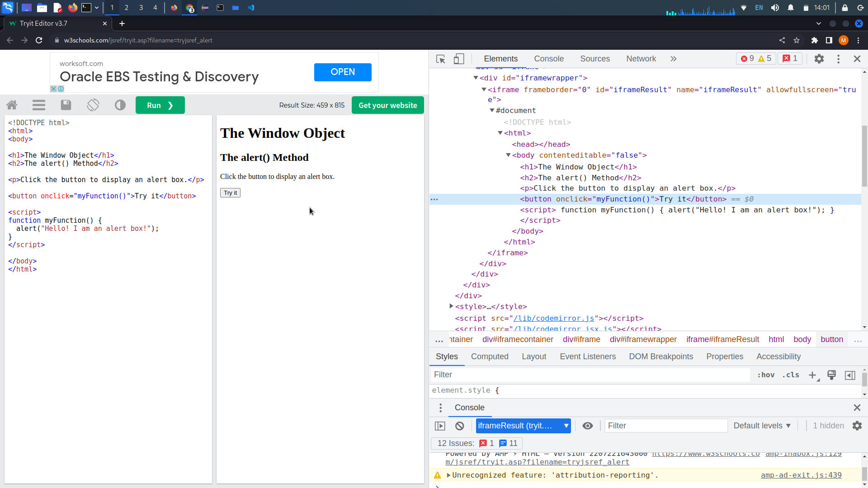Click the save code floppy icon
The image size is (868, 488).
(66, 105)
